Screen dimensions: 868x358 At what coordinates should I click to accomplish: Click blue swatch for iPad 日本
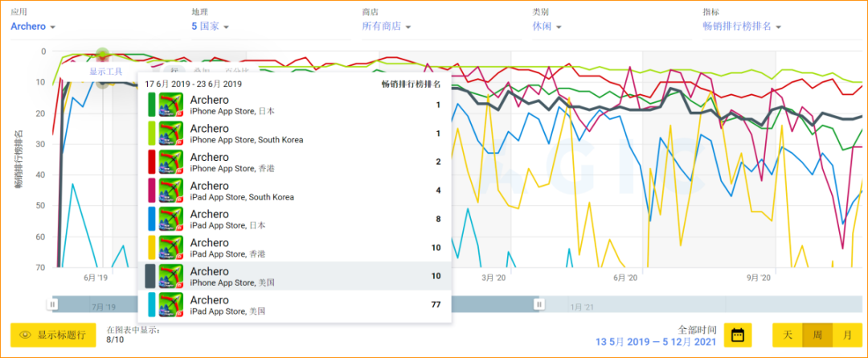[152, 219]
